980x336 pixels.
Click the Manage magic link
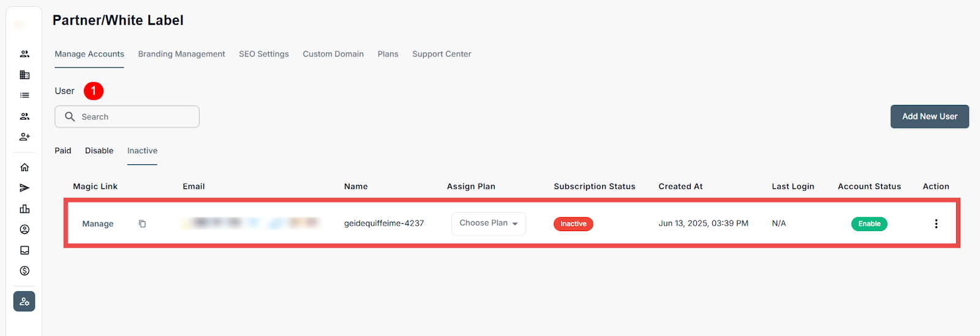click(98, 224)
